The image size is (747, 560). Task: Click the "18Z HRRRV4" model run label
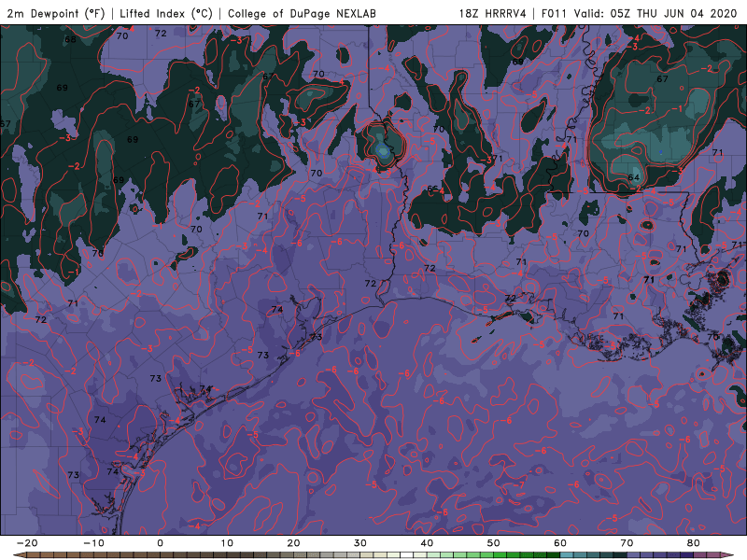click(x=493, y=13)
